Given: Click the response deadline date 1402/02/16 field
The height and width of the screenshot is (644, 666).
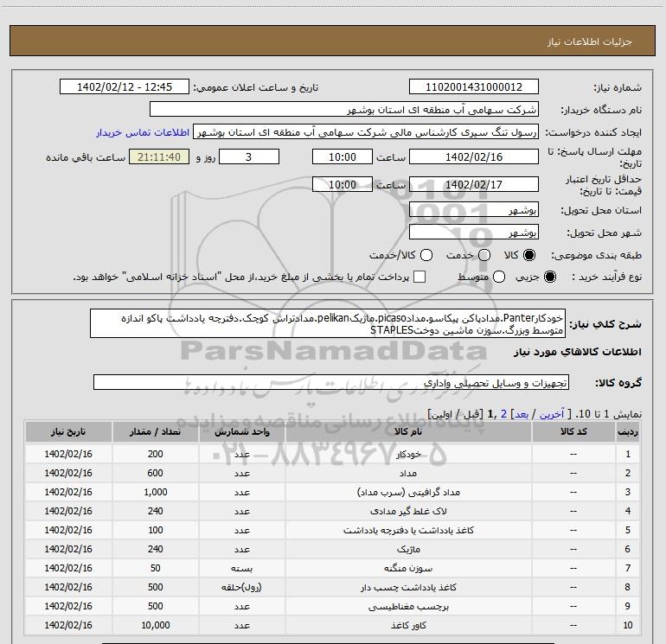Looking at the screenshot, I should coord(474,156).
